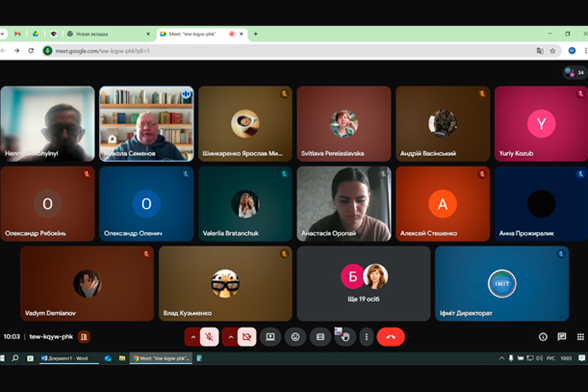Click the taskbar clock 10:03
The image size is (588, 392).
point(566,358)
